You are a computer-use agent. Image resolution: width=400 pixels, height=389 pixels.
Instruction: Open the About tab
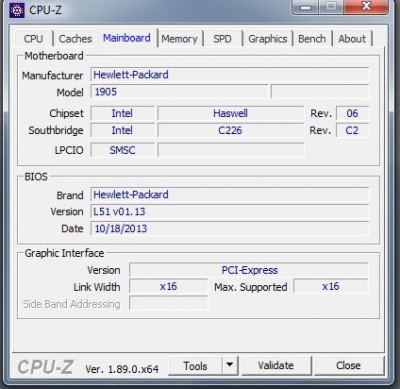pos(352,39)
